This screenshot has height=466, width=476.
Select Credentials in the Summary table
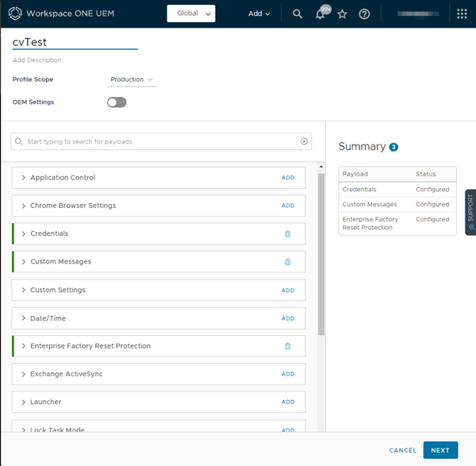pyautogui.click(x=359, y=189)
